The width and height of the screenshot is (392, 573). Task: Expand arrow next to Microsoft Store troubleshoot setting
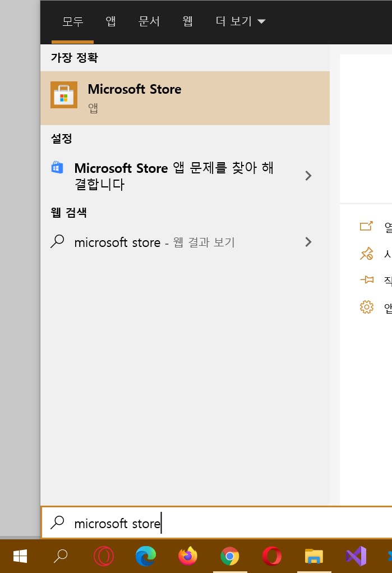pyautogui.click(x=308, y=176)
